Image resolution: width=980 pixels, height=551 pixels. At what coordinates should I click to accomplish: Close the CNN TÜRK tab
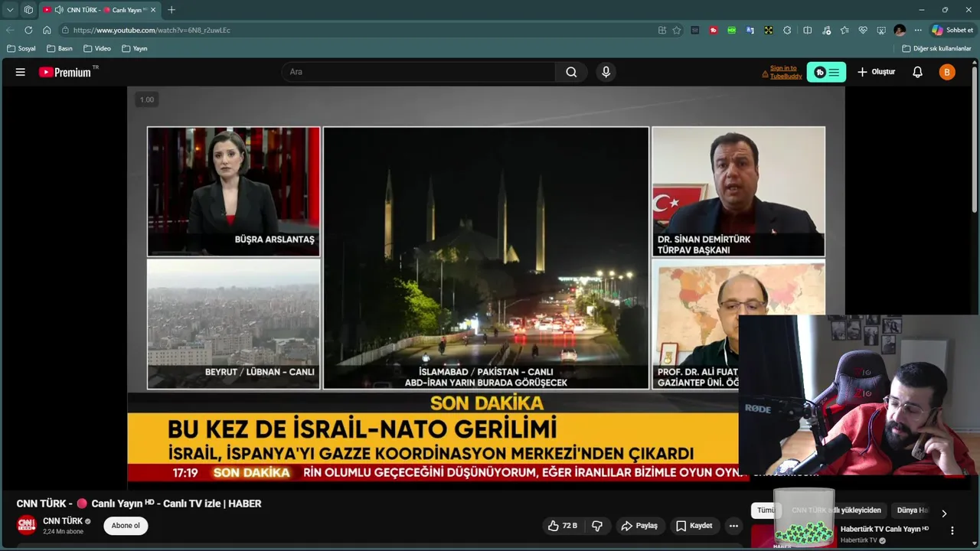tap(153, 10)
